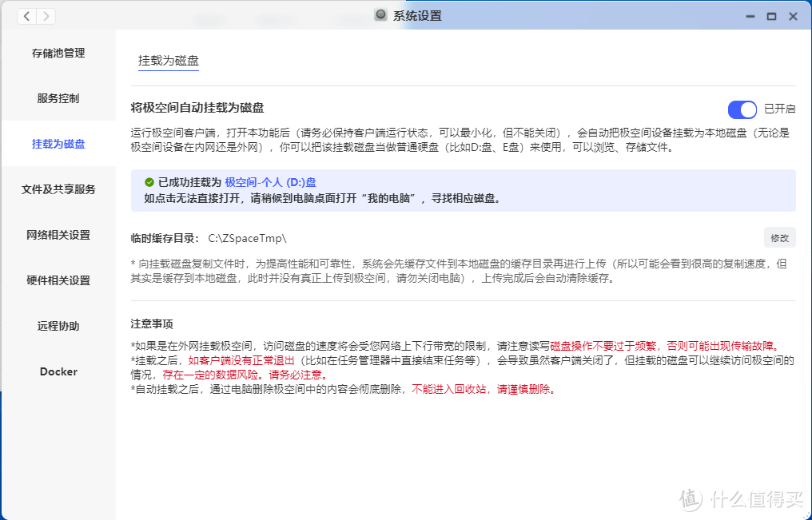Click the green success checkmark icon
Screen dimensions: 812x520
pyautogui.click(x=149, y=182)
